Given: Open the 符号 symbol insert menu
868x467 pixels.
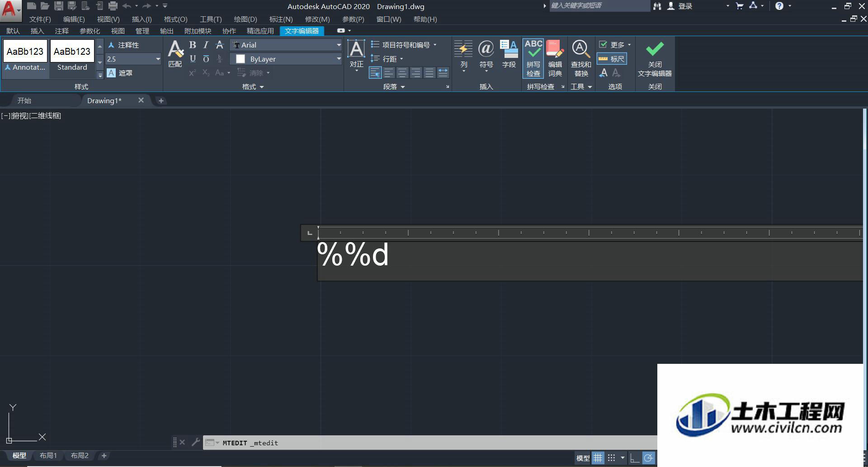Looking at the screenshot, I should point(486,55).
